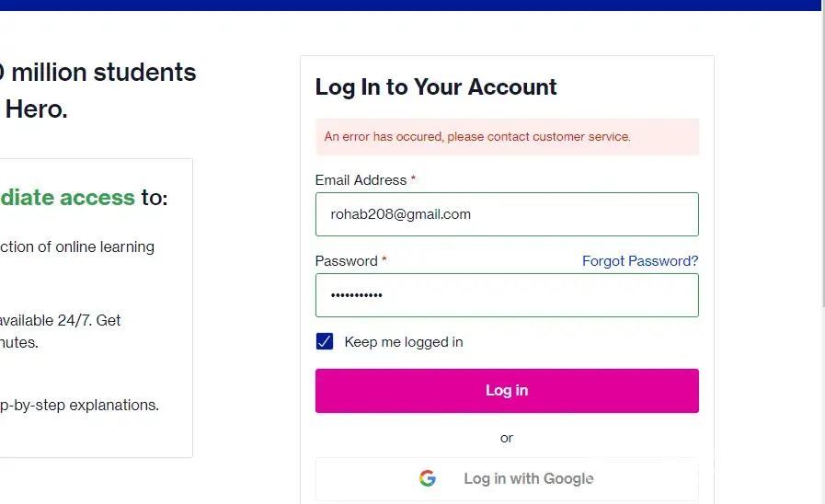Uncheck the Keep me logged in checkbox
The width and height of the screenshot is (825, 504).
[324, 342]
